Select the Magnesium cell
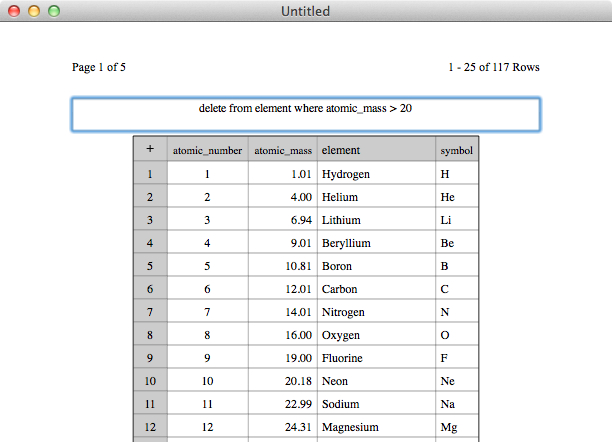 pyautogui.click(x=376, y=427)
